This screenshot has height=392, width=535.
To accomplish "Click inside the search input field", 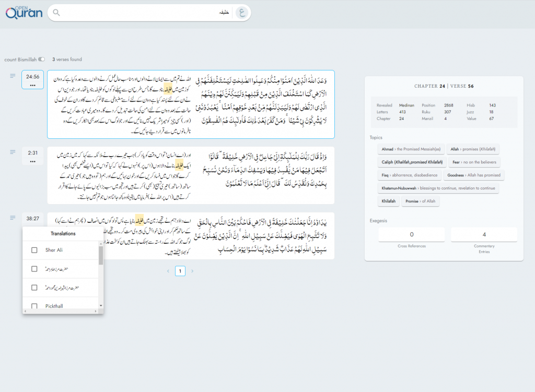I will pos(146,13).
